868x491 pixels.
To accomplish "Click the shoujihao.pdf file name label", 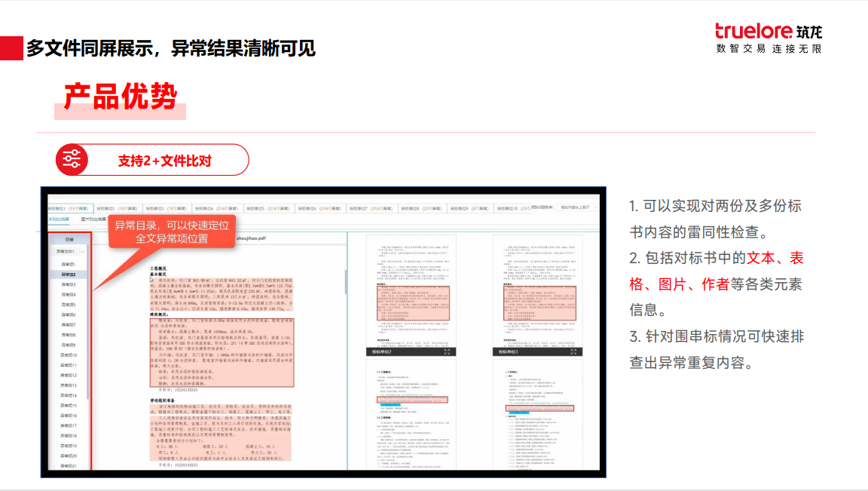I will coord(251,238).
